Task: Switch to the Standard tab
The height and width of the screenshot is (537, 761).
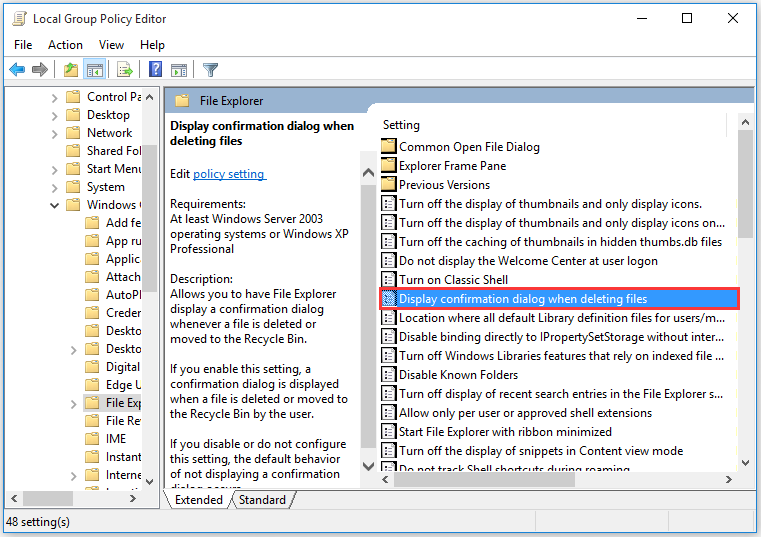Action: point(262,500)
